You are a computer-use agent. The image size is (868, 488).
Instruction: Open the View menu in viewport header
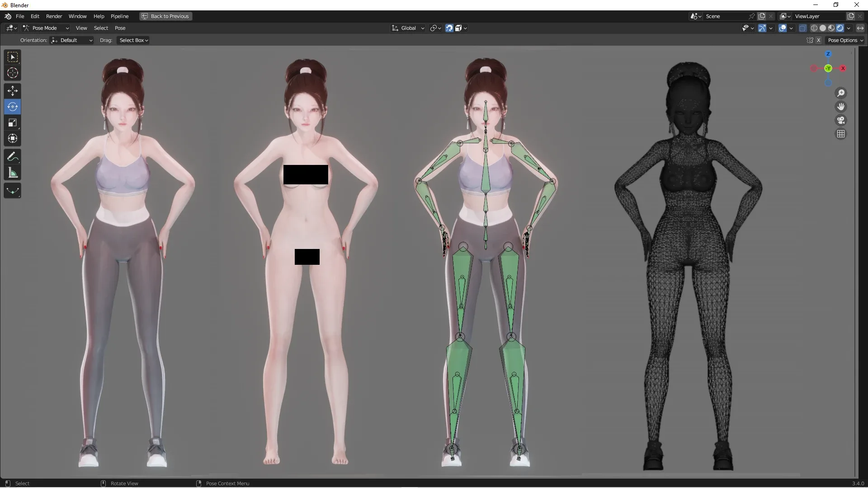pyautogui.click(x=81, y=28)
